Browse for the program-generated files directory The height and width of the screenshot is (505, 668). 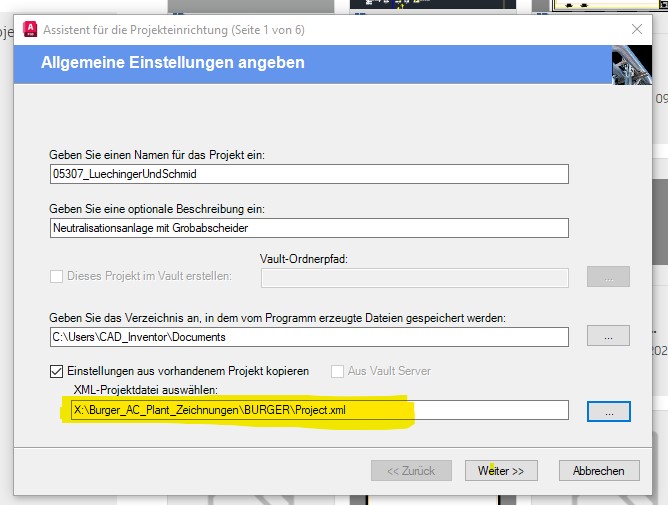pyautogui.click(x=608, y=336)
